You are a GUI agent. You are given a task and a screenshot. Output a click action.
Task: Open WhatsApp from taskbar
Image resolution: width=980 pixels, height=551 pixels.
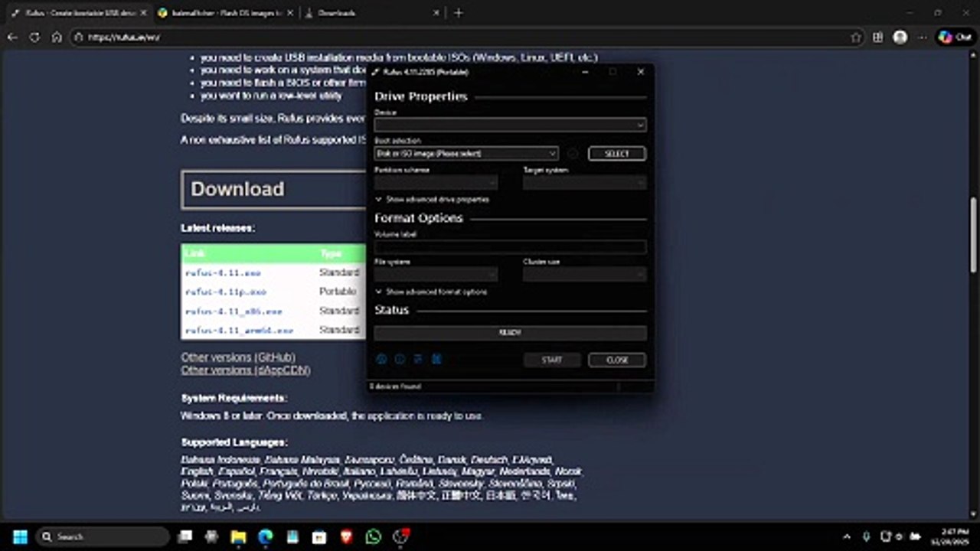pos(373,536)
